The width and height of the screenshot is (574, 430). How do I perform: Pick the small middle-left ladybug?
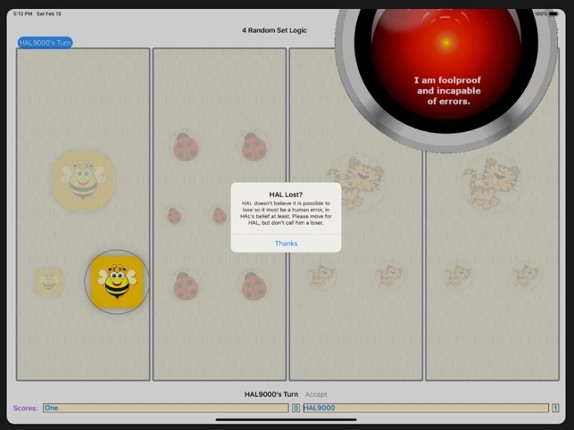coord(174,216)
